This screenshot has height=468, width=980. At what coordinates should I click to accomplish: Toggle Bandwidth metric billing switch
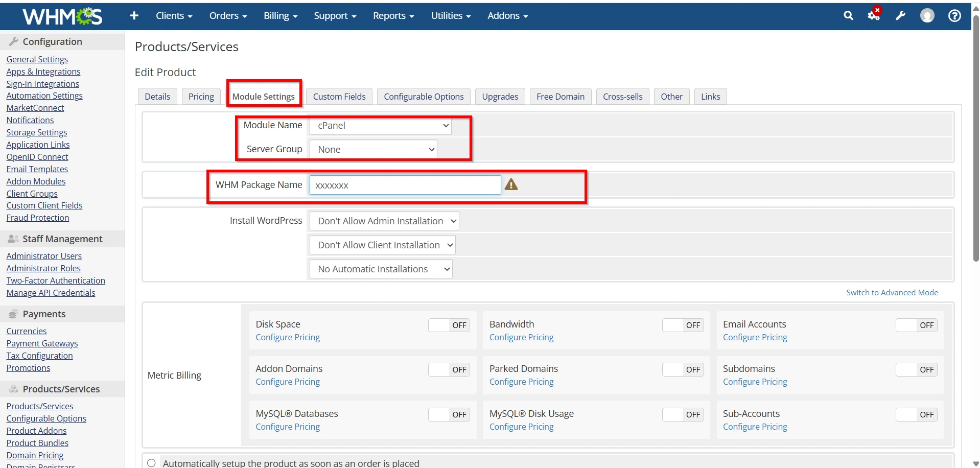683,325
